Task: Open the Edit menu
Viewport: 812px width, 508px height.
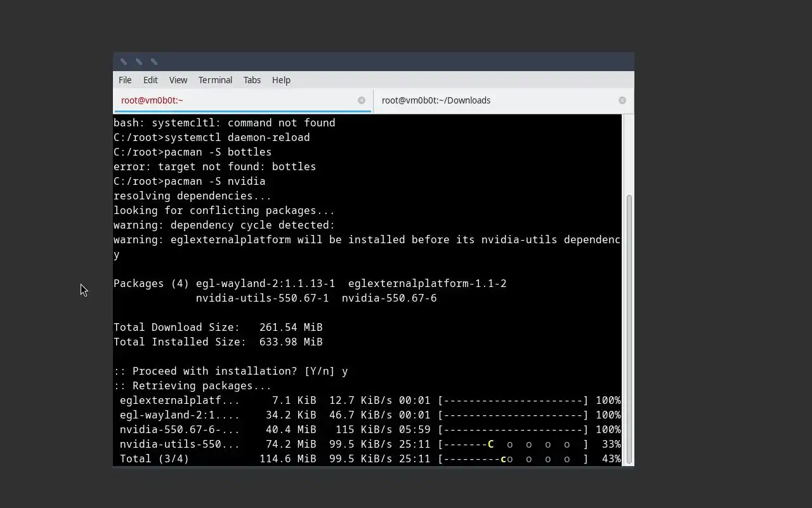Action: click(150, 80)
